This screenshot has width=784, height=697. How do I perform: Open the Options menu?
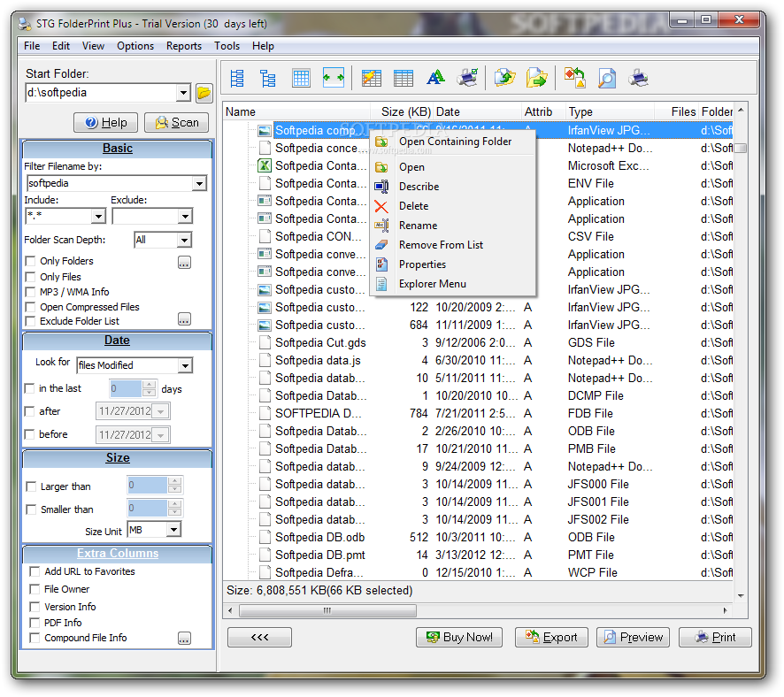click(135, 46)
